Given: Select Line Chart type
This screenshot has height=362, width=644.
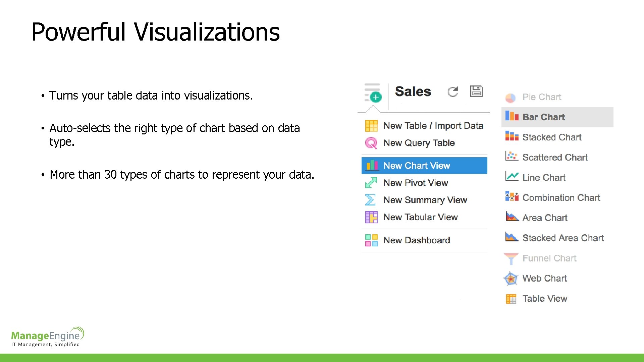Looking at the screenshot, I should click(x=543, y=178).
